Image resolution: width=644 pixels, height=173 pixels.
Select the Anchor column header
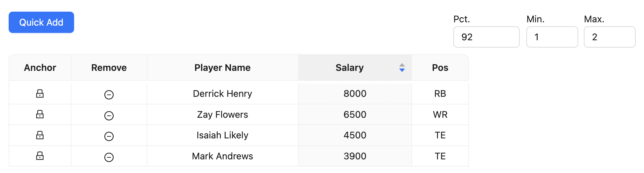40,68
